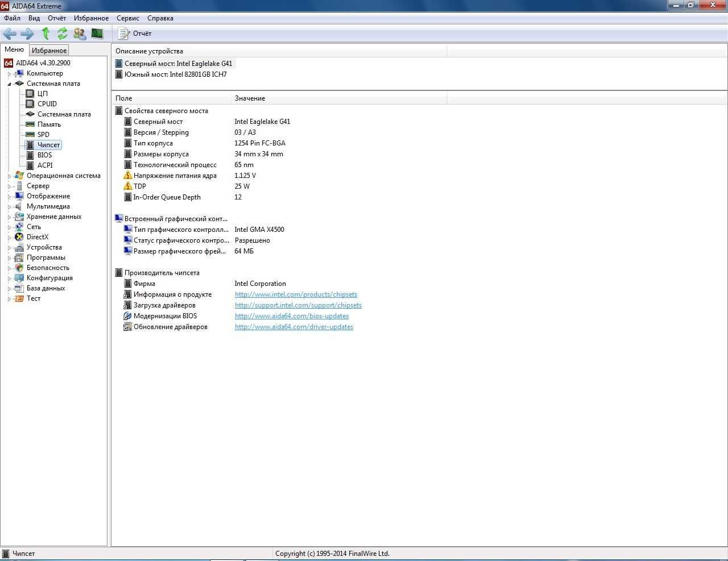Go up one level with green arrow
The height and width of the screenshot is (561, 728).
[x=45, y=34]
